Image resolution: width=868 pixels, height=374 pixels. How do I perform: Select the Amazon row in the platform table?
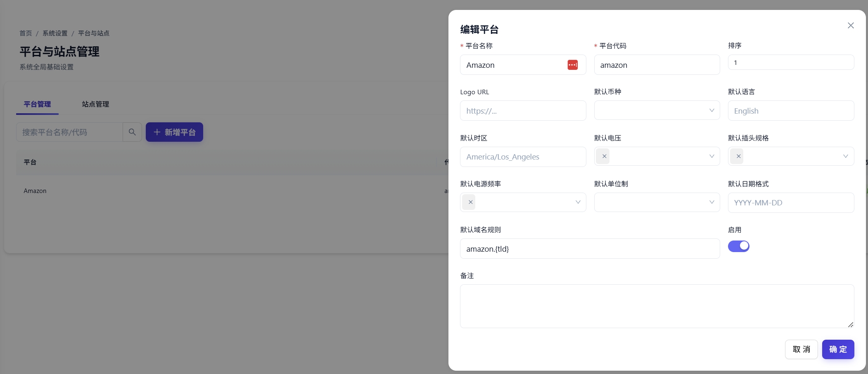pyautogui.click(x=35, y=191)
